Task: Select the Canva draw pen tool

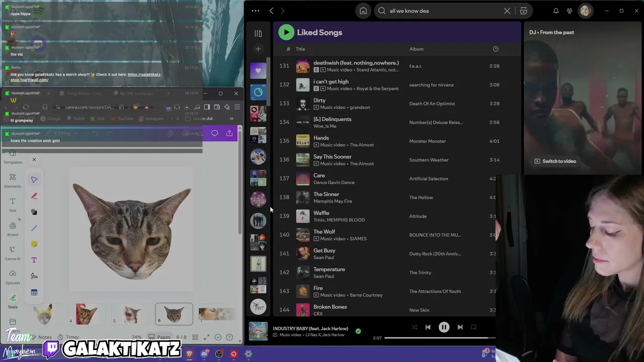Action: 34,196
